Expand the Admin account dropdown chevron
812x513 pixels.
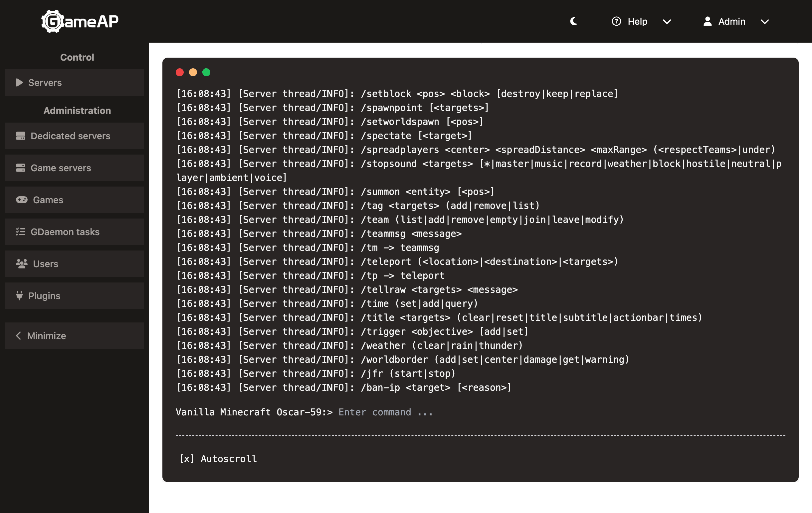(764, 22)
